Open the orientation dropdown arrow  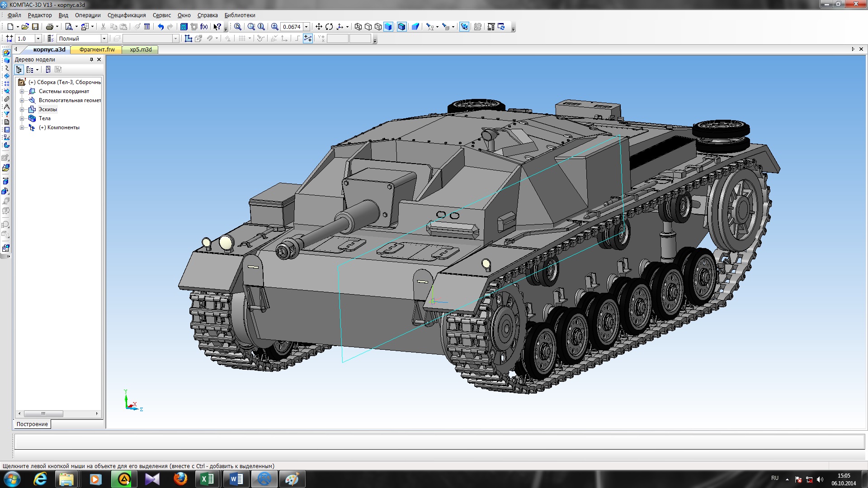347,27
